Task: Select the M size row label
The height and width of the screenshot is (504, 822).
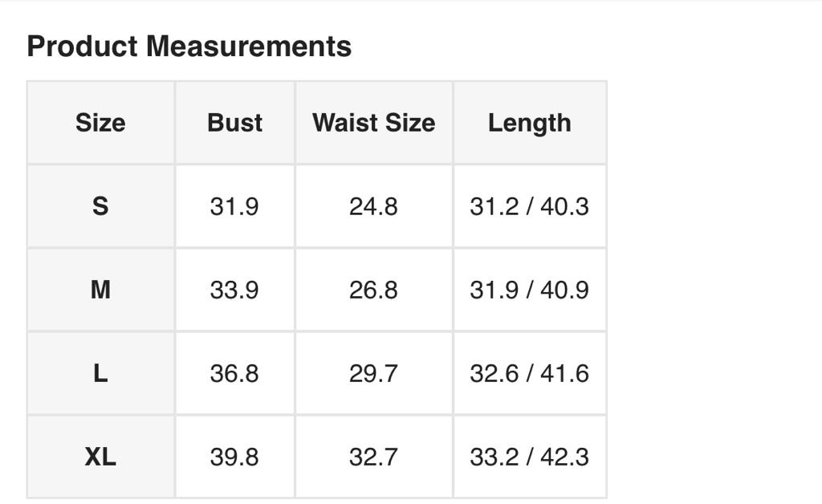Action: click(x=100, y=290)
